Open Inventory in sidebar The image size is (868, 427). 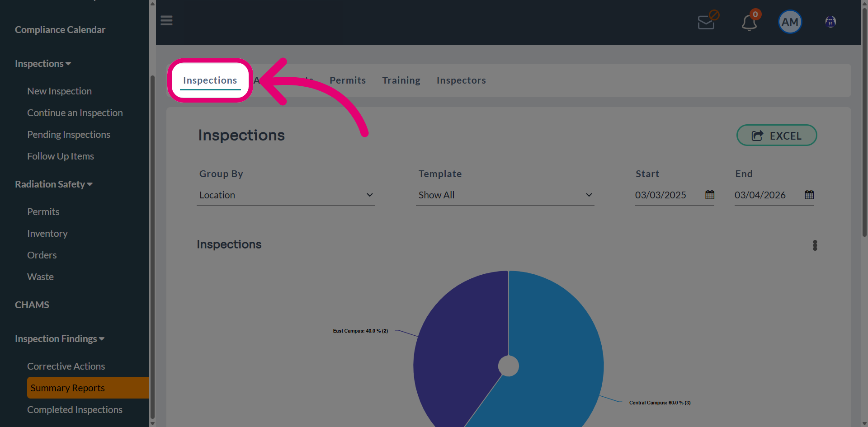click(x=47, y=234)
